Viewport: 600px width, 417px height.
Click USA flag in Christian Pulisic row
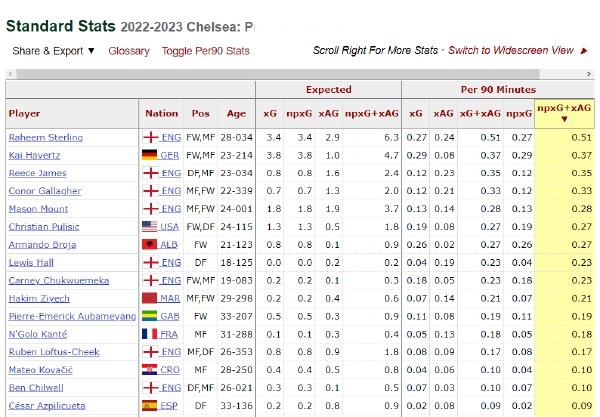point(149,227)
